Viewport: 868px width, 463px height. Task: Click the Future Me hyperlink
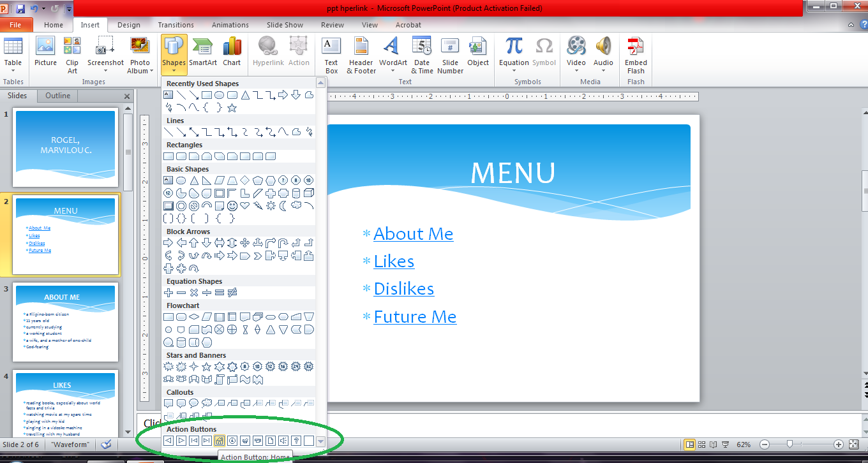tap(415, 316)
